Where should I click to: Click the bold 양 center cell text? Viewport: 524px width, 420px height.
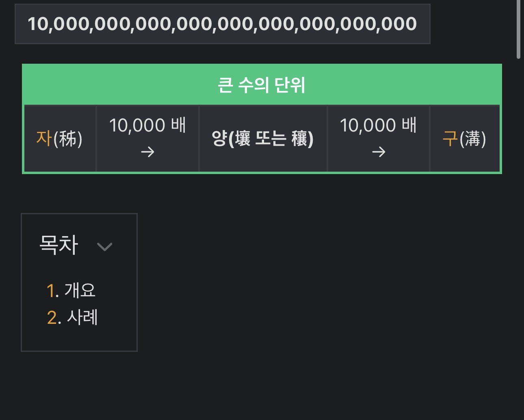(219, 139)
